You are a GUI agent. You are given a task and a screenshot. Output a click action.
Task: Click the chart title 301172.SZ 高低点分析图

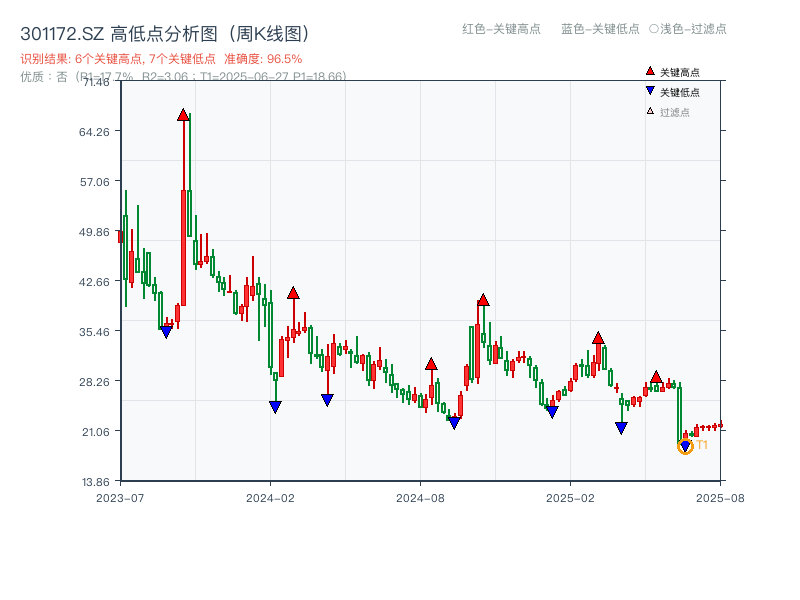click(x=165, y=31)
